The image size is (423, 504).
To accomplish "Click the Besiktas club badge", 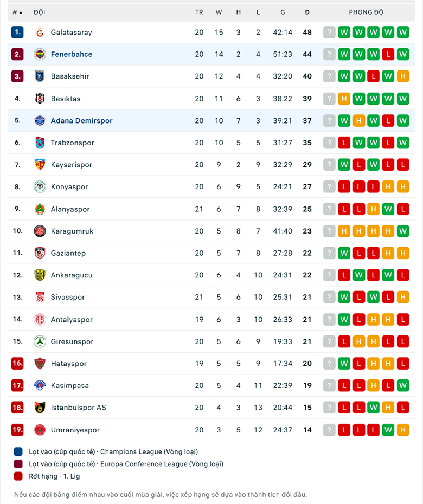I will (x=40, y=99).
